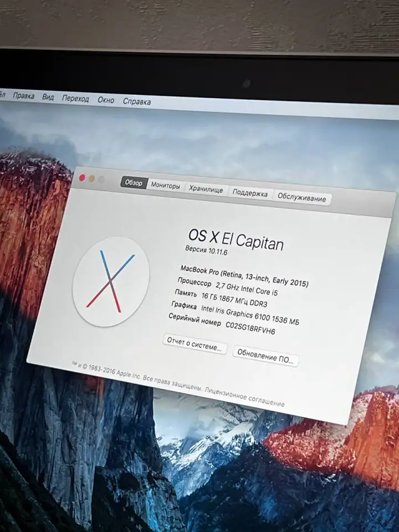The width and height of the screenshot is (399, 532).
Task: Select the Обзор tab
Action: (x=134, y=183)
